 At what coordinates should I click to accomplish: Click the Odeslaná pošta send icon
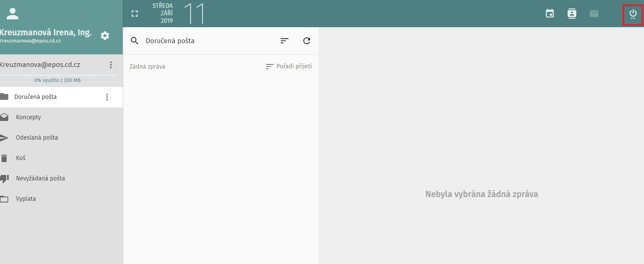coord(4,138)
